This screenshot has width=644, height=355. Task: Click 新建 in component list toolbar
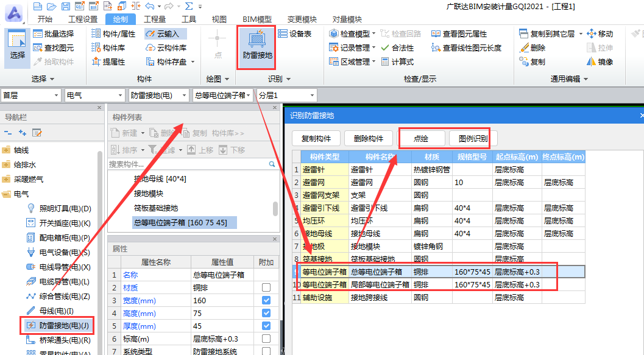tap(128, 133)
